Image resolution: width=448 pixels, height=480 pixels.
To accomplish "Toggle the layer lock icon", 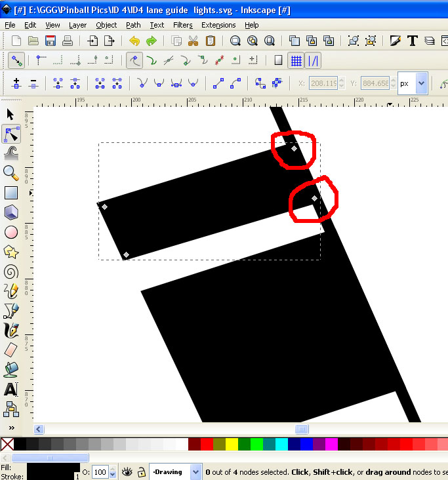I will tap(141, 472).
